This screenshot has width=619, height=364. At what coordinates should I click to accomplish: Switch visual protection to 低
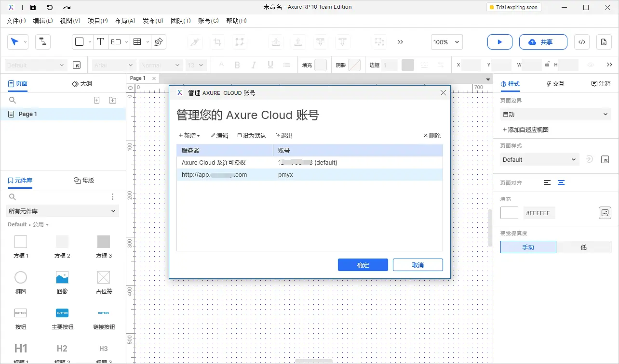583,247
